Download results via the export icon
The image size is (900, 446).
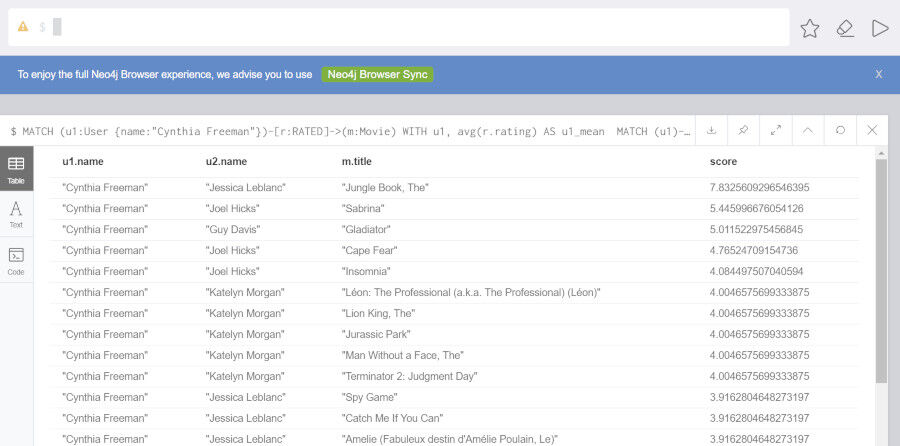[711, 130]
